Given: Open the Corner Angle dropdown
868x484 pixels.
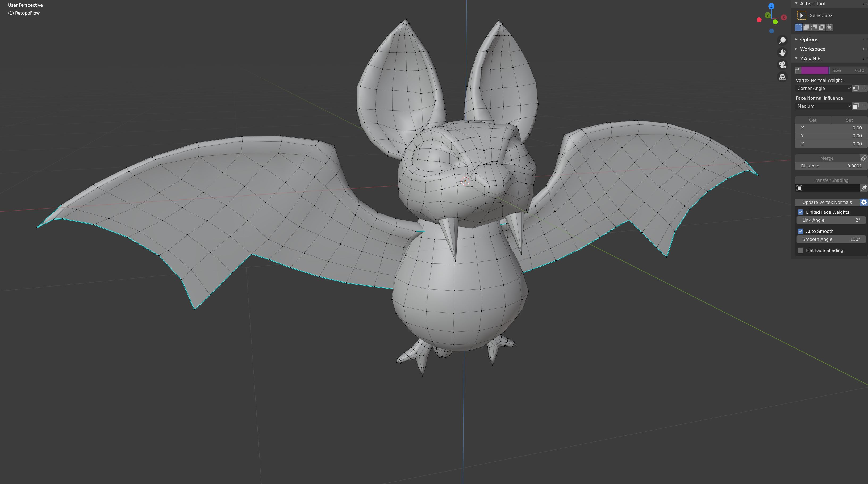Looking at the screenshot, I should pos(823,88).
